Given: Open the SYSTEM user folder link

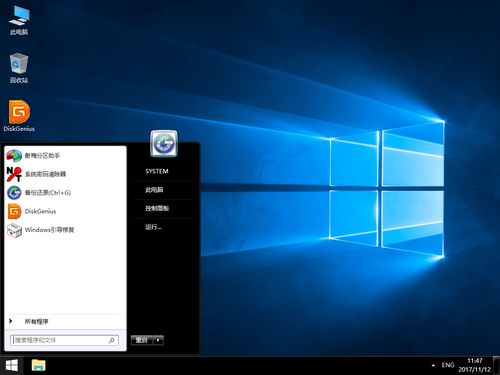Looking at the screenshot, I should pyautogui.click(x=157, y=171).
